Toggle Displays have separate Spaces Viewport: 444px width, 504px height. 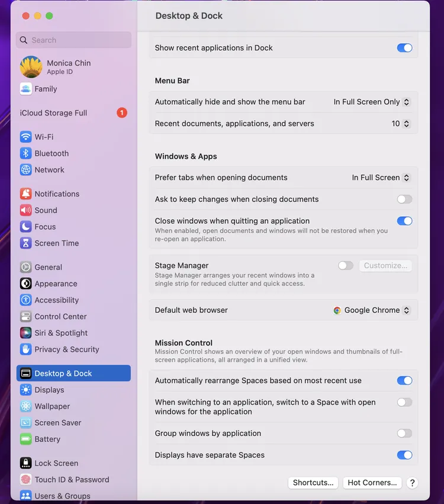[x=404, y=455]
